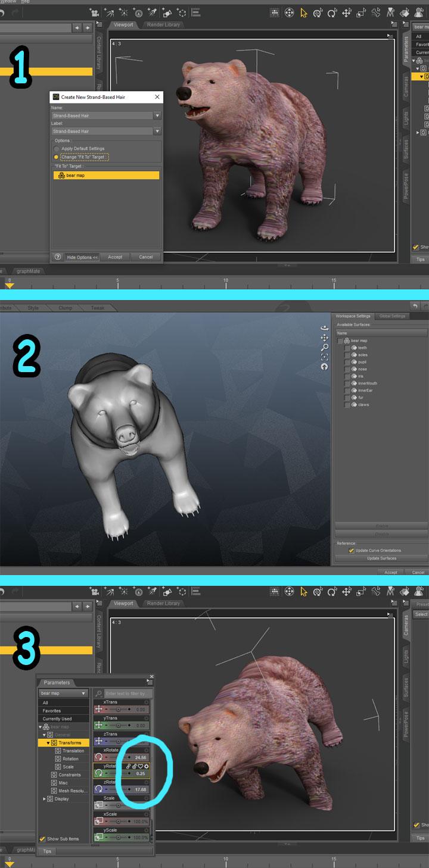Image resolution: width=429 pixels, height=868 pixels.
Task: Select the Apply Default Settings radio button
Action: click(x=57, y=148)
